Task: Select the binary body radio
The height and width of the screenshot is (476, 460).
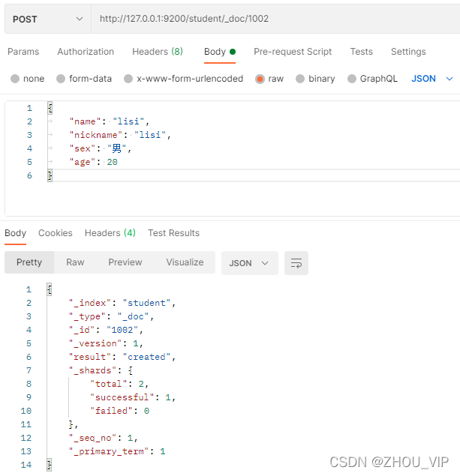Action: coord(300,79)
